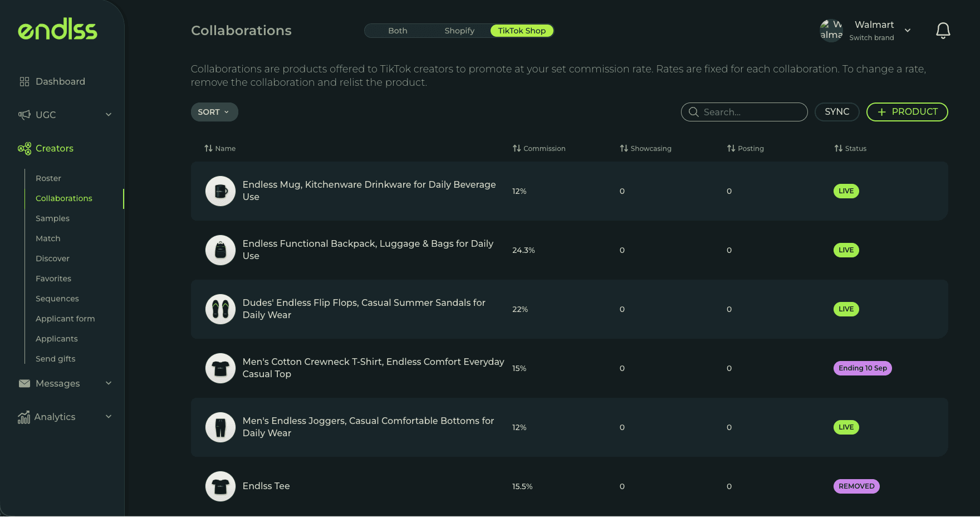This screenshot has height=517, width=980.
Task: Sort by Showcasing column arrows icon
Action: click(624, 148)
